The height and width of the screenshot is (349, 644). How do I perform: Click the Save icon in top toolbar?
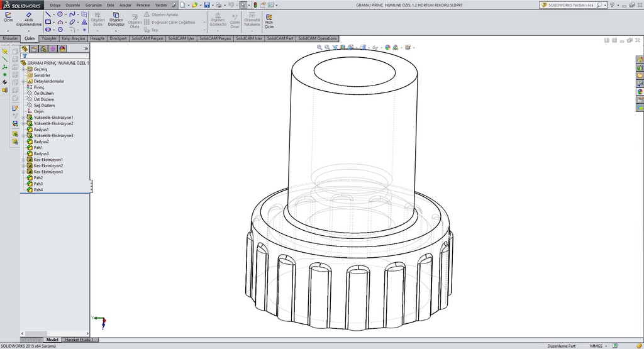tap(206, 5)
